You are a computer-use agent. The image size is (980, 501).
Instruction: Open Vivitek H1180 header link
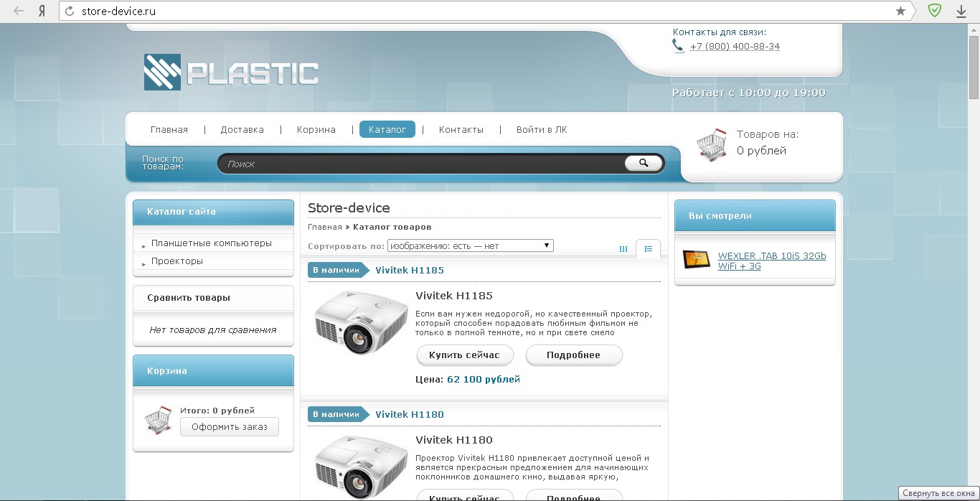pyautogui.click(x=410, y=414)
